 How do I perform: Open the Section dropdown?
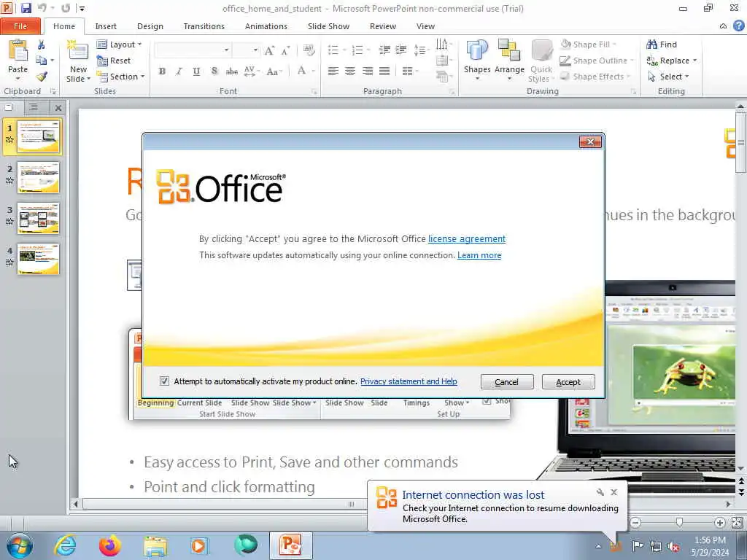click(x=120, y=77)
